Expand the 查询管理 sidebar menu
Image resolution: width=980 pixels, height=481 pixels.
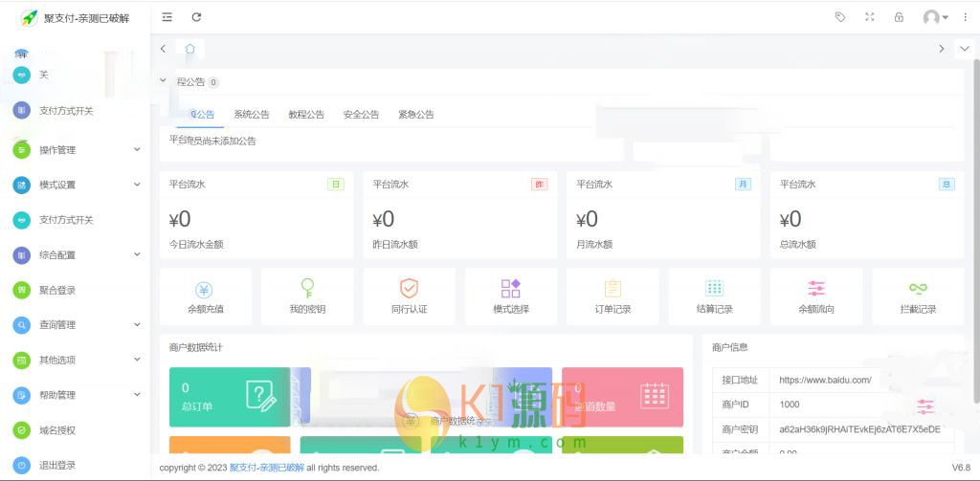[x=77, y=325]
